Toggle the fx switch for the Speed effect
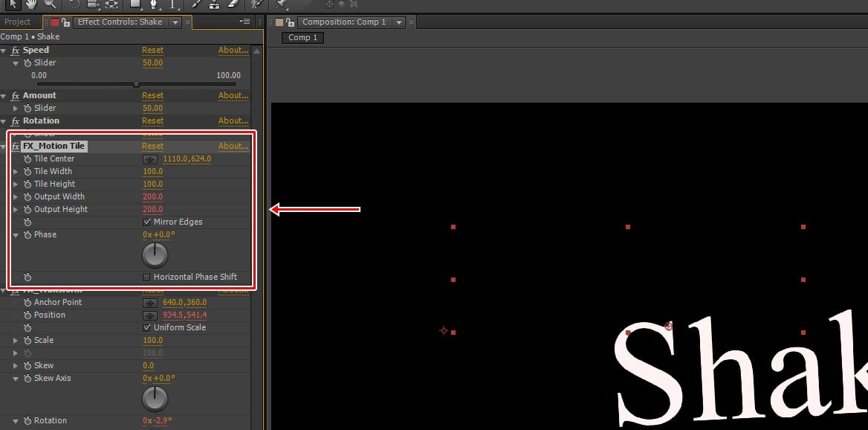This screenshot has height=430, width=868. (16, 51)
